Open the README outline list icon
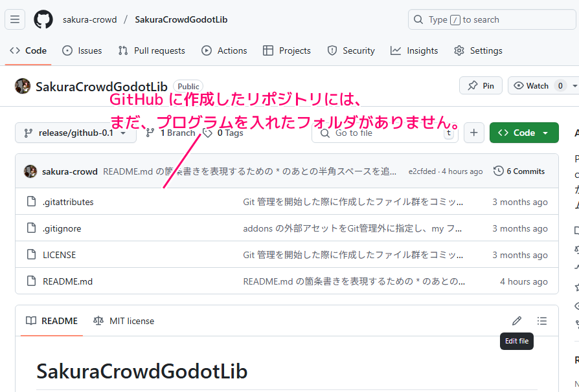 pos(542,321)
